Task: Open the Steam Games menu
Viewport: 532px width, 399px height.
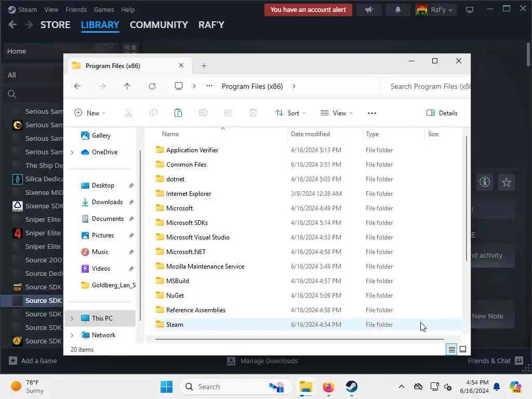Action: pyautogui.click(x=104, y=9)
